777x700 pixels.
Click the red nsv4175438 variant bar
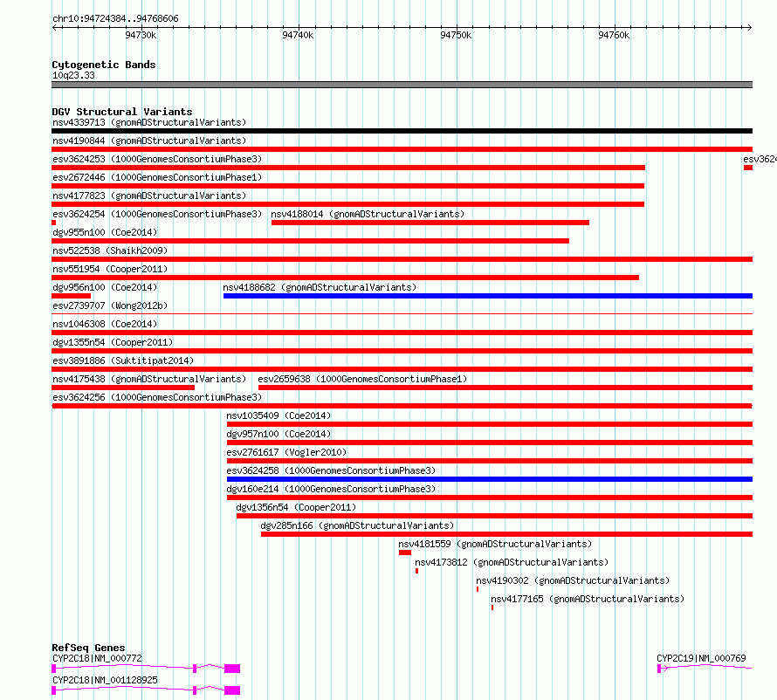(x=123, y=388)
